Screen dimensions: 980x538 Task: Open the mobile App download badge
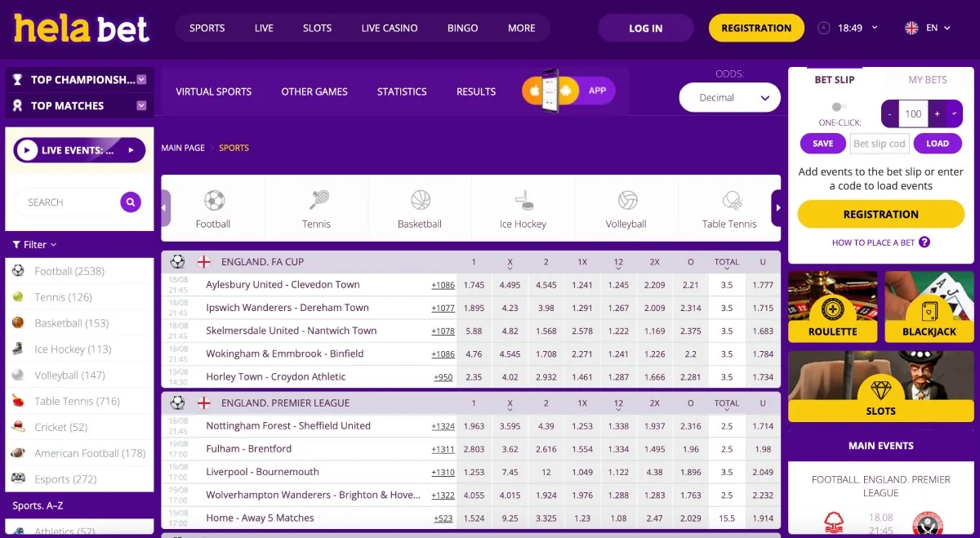tap(568, 91)
